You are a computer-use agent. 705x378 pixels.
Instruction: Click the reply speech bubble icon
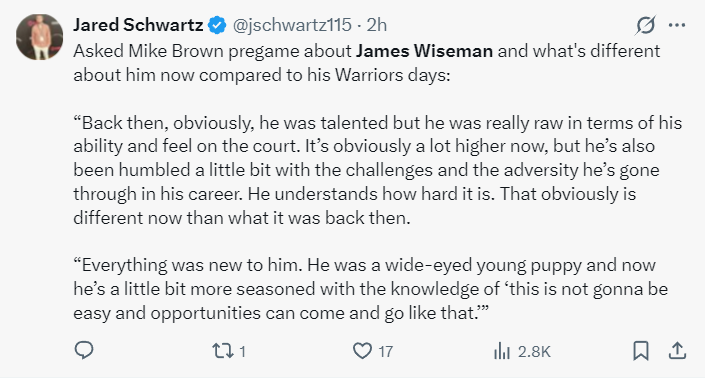(x=84, y=351)
